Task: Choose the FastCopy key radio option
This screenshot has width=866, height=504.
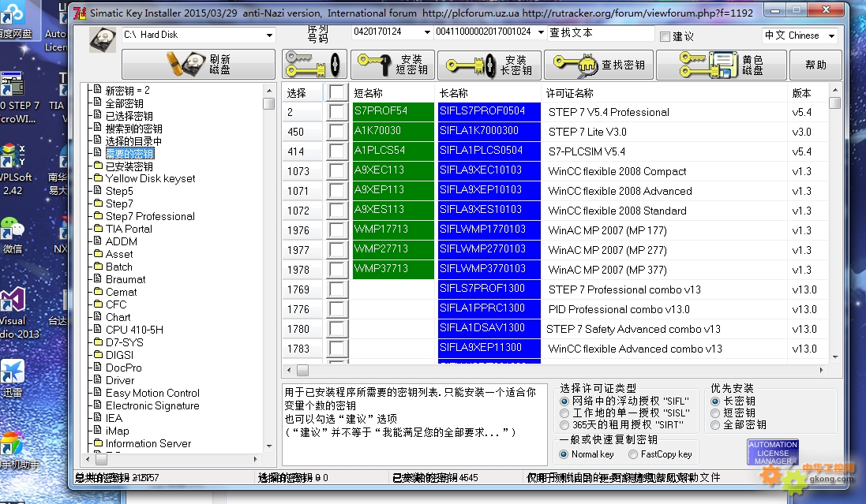Action: pos(633,454)
